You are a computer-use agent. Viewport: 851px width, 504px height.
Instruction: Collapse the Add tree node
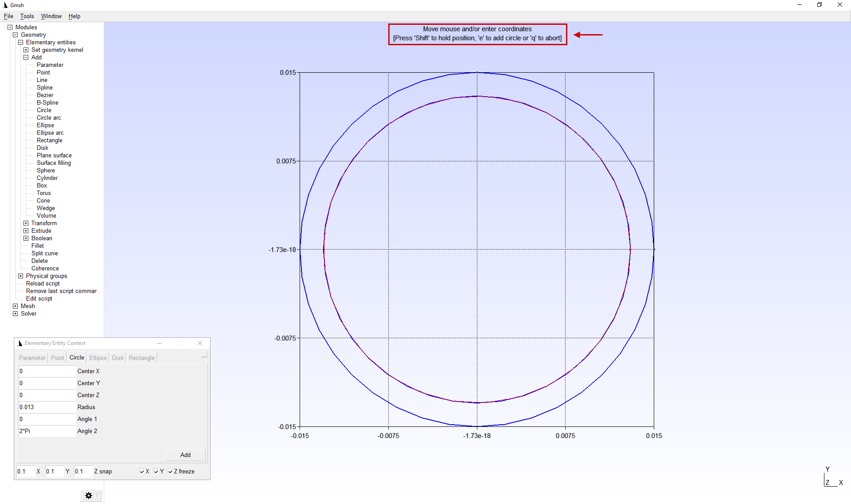26,58
